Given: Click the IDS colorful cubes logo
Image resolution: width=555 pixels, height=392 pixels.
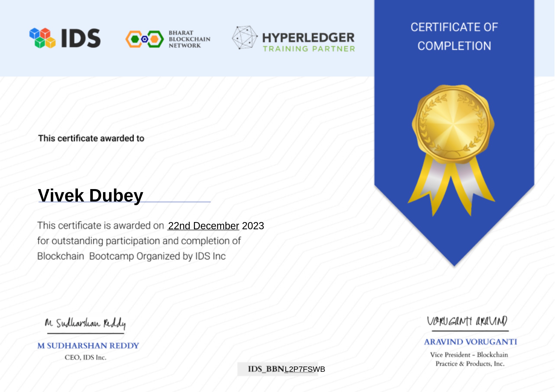Looking at the screenshot, I should pos(42,38).
